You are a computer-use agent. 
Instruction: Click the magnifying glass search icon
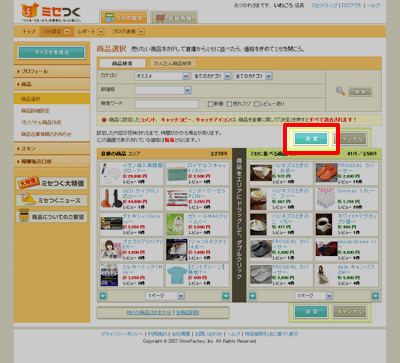pos(340,91)
